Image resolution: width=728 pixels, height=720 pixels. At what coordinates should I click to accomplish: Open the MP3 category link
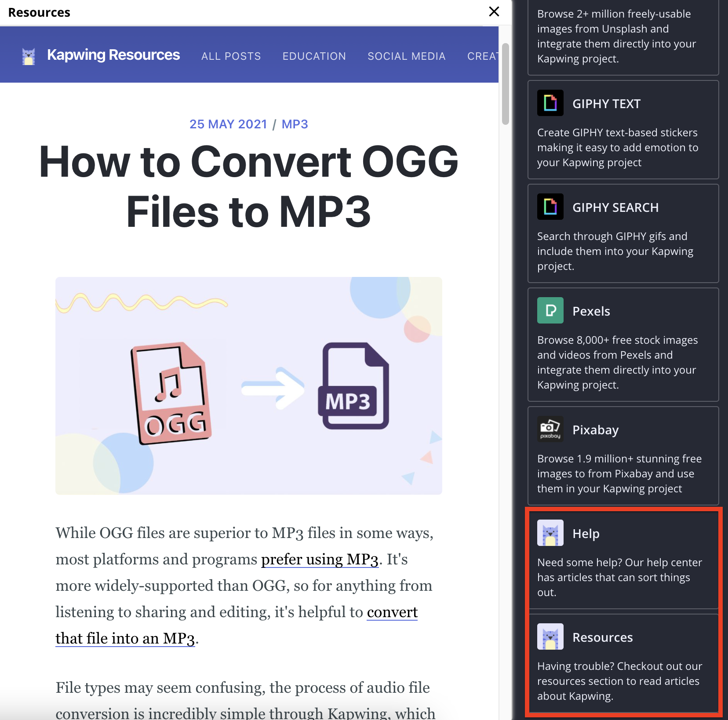pos(295,124)
